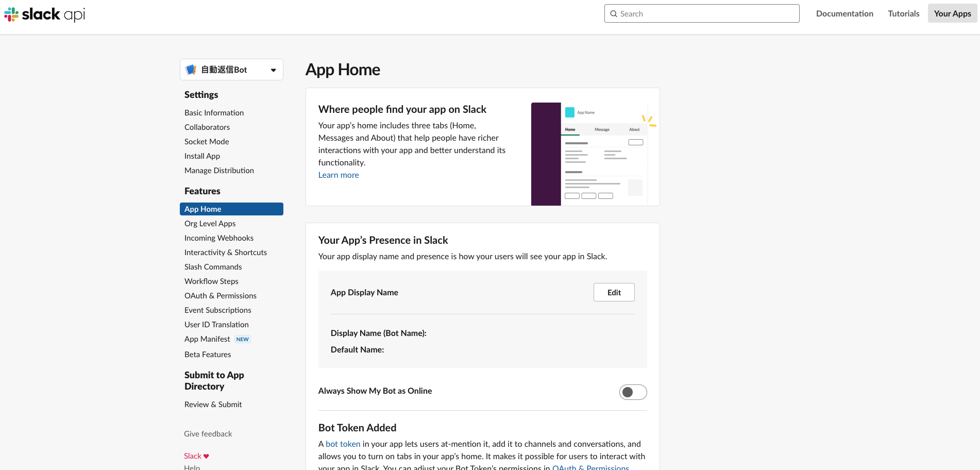This screenshot has height=470, width=980.
Task: Click the heart icon next to Slack
Action: click(206, 456)
